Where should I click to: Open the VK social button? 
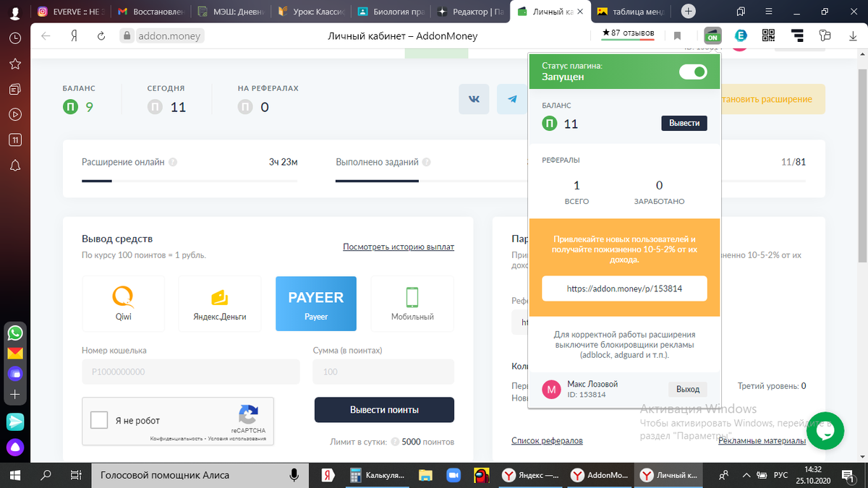[x=474, y=99]
